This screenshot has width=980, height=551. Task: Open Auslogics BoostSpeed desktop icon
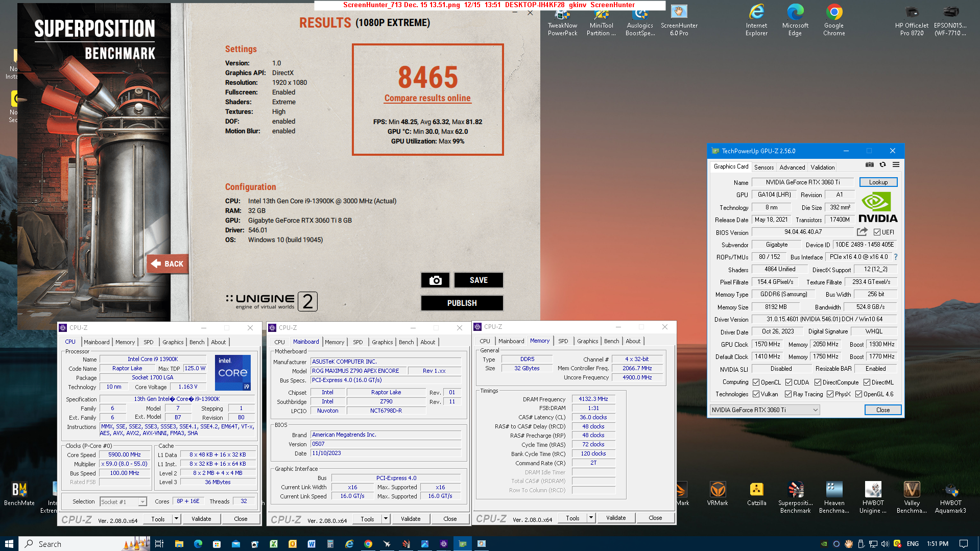click(x=640, y=20)
